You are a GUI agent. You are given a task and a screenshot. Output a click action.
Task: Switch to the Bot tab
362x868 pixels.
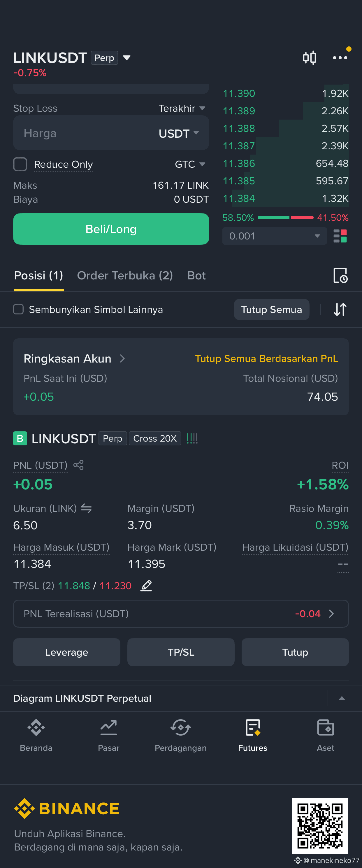[x=196, y=275]
